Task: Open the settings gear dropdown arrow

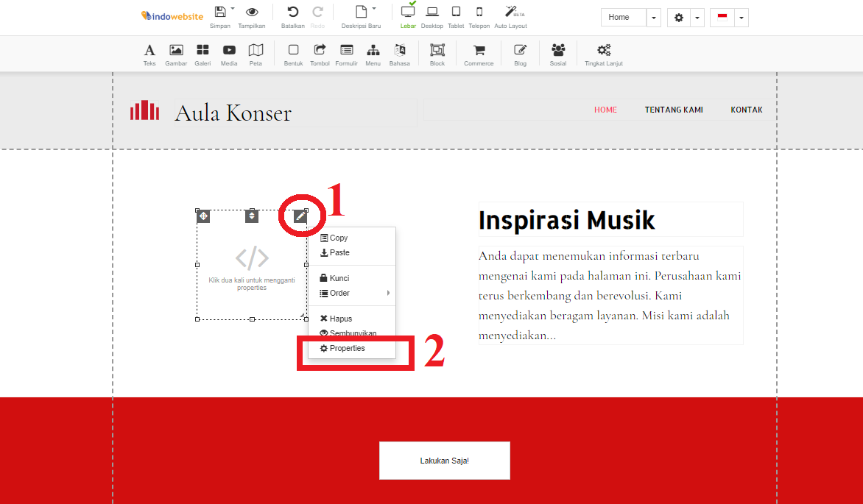Action: pos(697,17)
